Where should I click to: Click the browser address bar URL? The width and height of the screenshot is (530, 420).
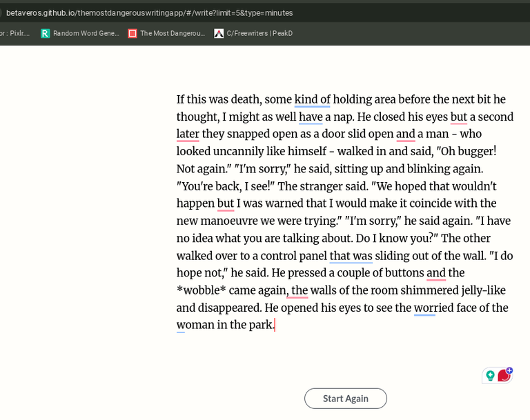click(149, 13)
